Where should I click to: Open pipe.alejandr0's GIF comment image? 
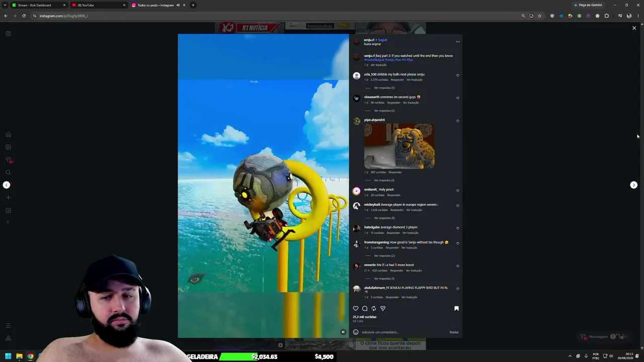tap(399, 146)
